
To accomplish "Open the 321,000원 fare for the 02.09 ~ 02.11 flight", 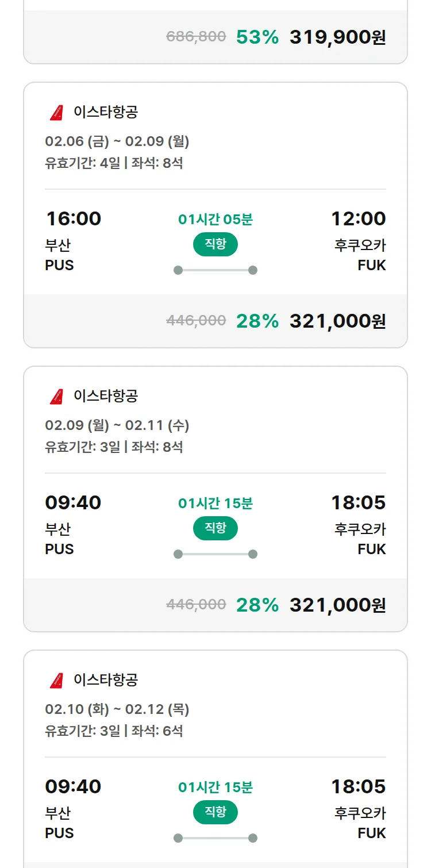I will 337,605.
